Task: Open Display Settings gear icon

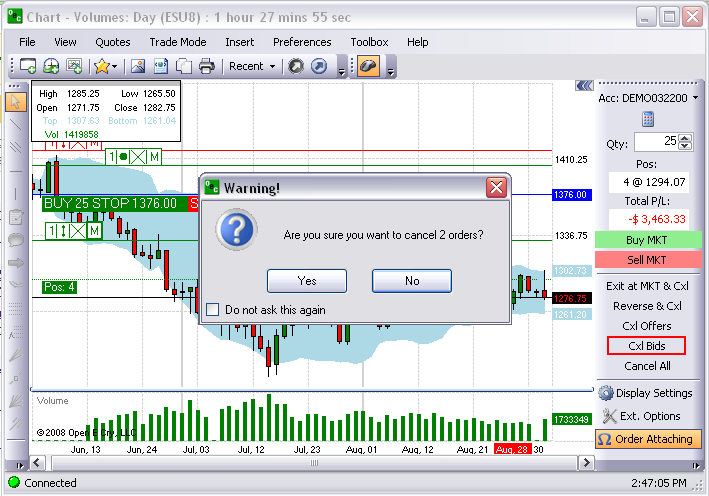Action: click(x=608, y=393)
